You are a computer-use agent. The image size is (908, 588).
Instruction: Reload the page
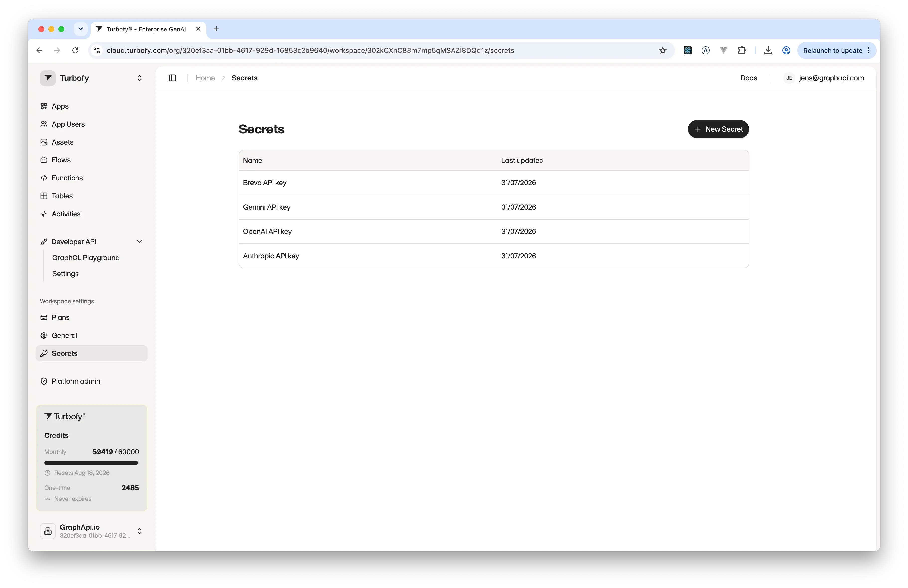tap(75, 50)
